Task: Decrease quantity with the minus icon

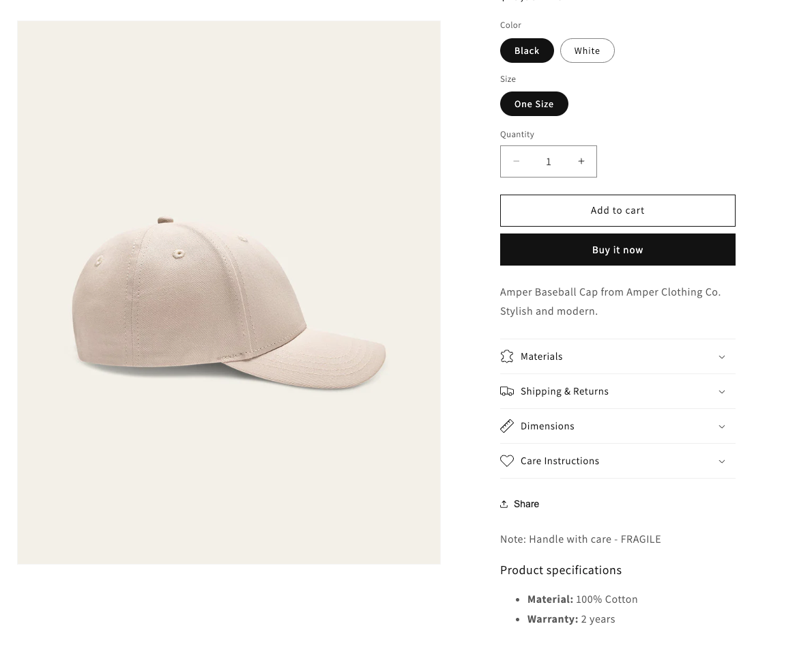Action: (517, 161)
